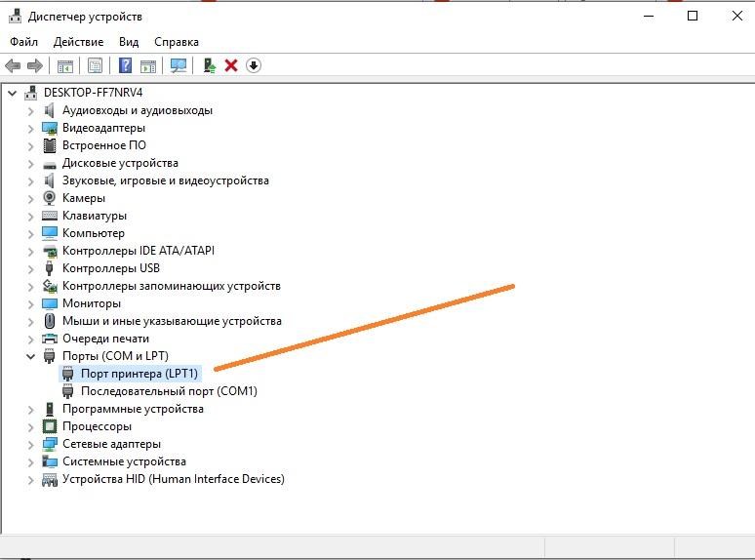The height and width of the screenshot is (560, 755).
Task: Click the red X uninstall device icon
Action: tap(231, 65)
